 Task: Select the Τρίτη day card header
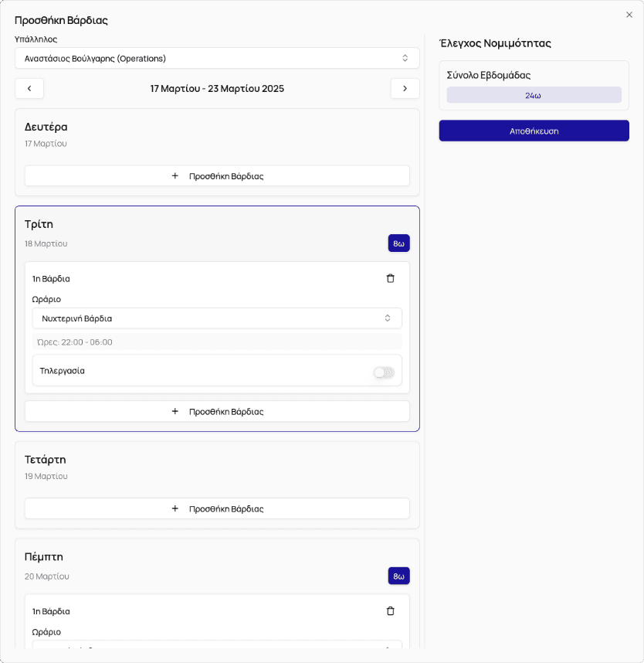(x=39, y=224)
